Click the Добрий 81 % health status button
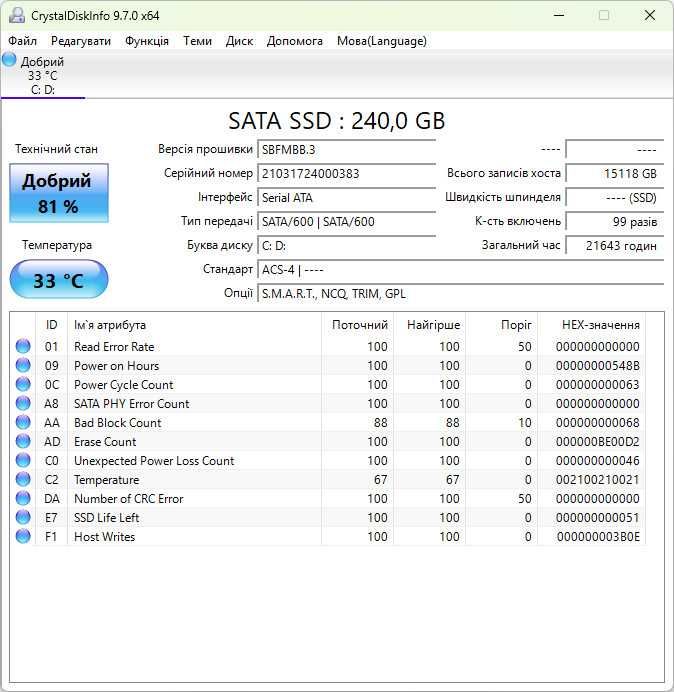Screen dimensions: 674x692 click(59, 193)
